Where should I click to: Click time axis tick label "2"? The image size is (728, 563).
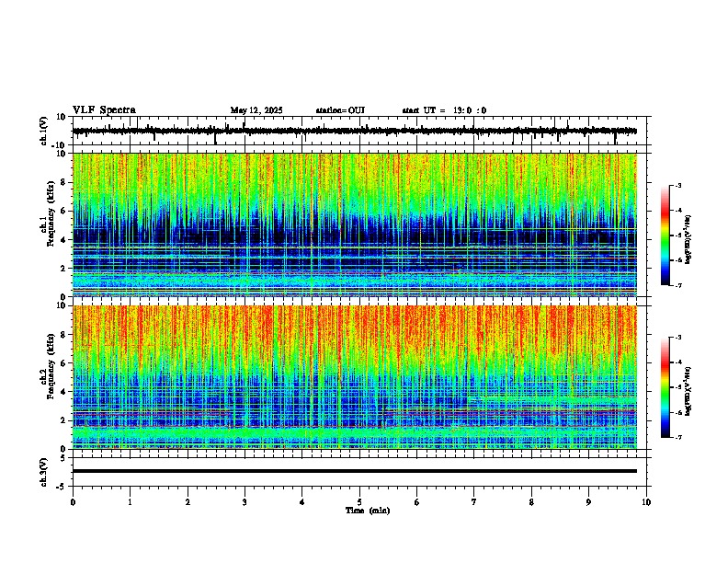click(x=188, y=502)
